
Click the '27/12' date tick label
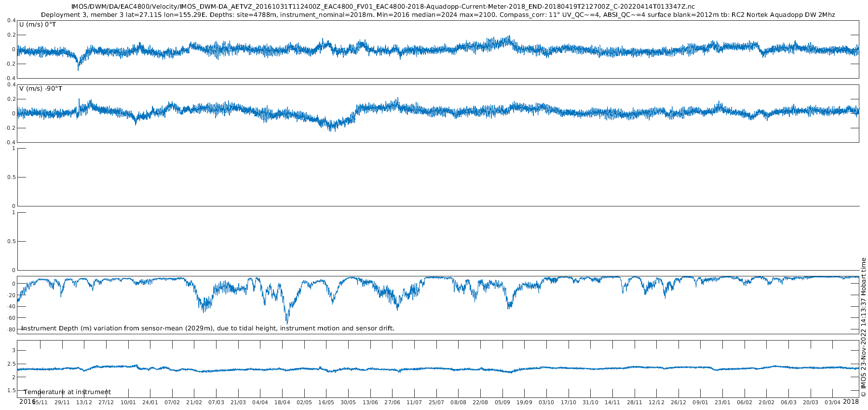pos(106,402)
